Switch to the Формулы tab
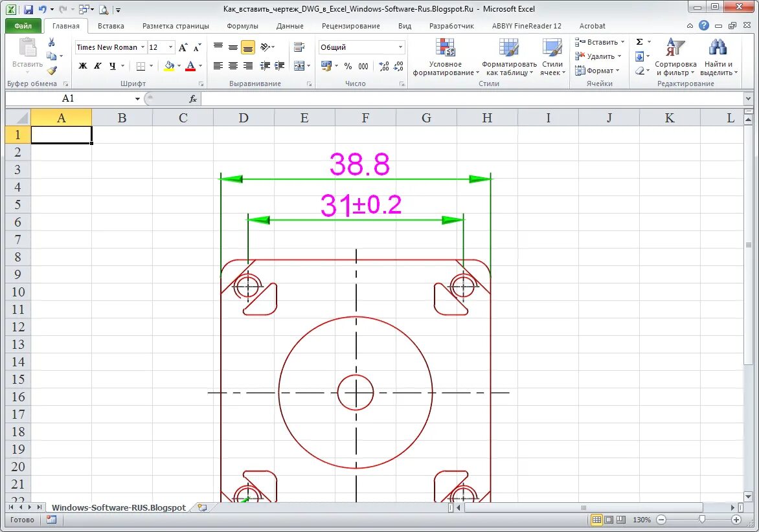Screen dimensions: 759x532 click(242, 26)
